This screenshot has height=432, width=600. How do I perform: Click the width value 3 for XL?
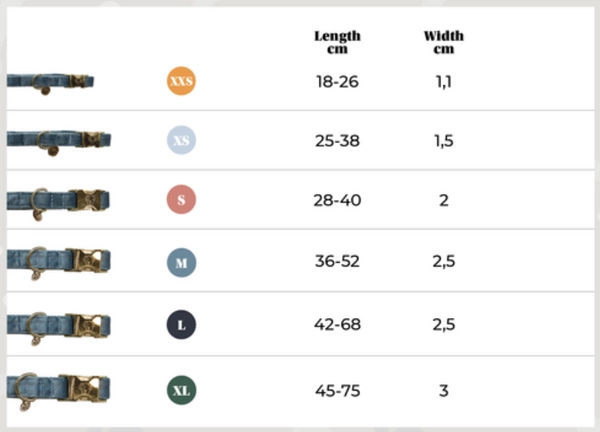point(444,389)
